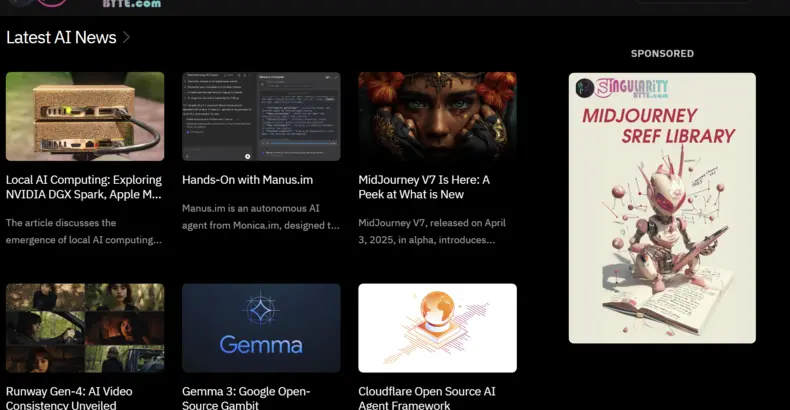Open 'MidJourney V7 Is Here' article title
Viewport: 790px width, 410px height.
424,187
